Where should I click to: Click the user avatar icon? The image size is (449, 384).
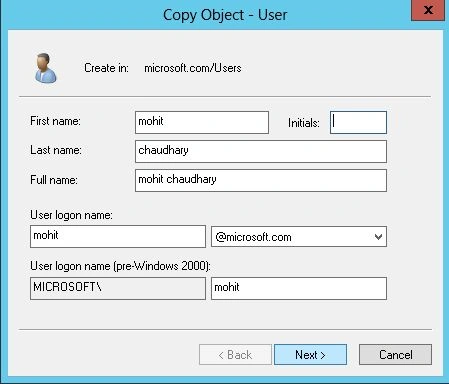coord(46,68)
